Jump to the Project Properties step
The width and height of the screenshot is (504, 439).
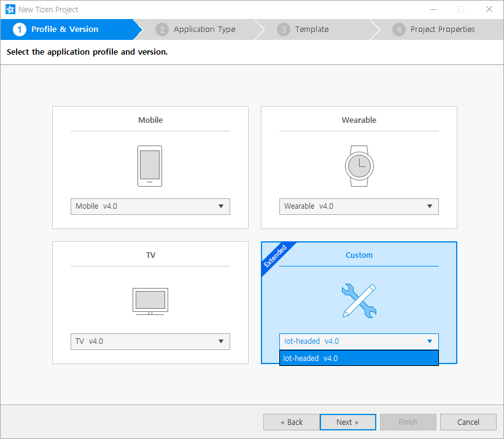(x=442, y=29)
